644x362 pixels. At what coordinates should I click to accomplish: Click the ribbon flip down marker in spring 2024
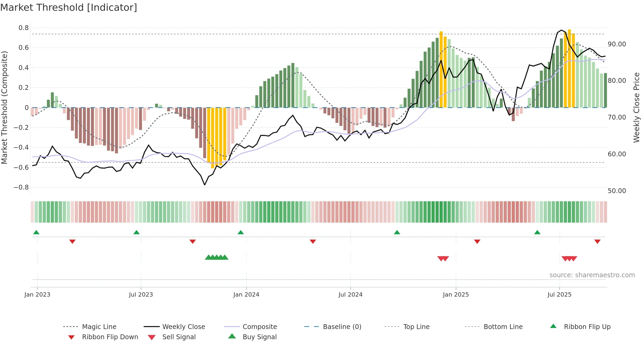pos(313,242)
